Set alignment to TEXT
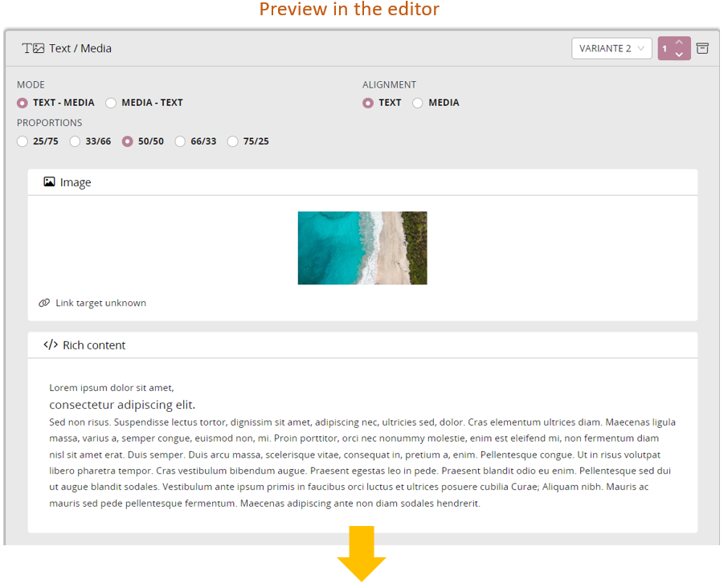This screenshot has height=583, width=728. click(x=368, y=103)
